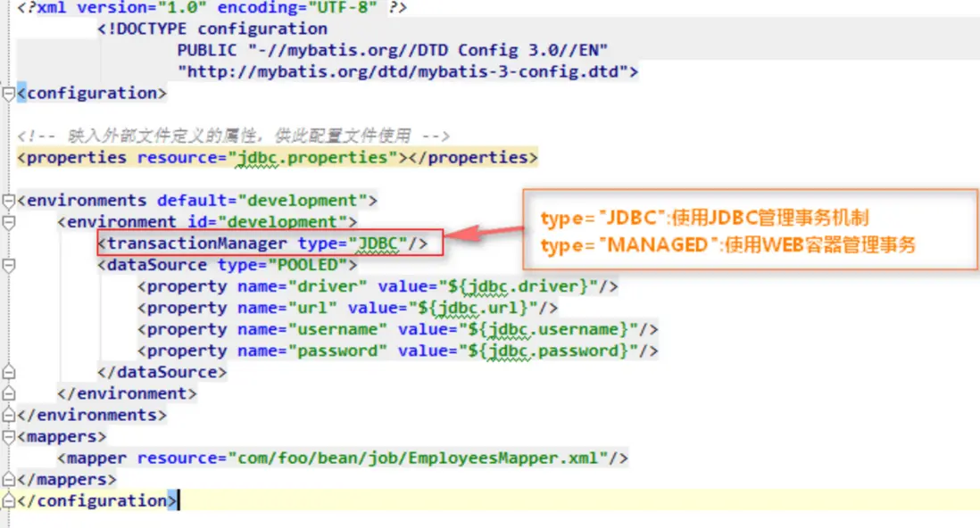Click the closing </environment> tag text
Screen dimensions: 980x528
tap(127, 393)
